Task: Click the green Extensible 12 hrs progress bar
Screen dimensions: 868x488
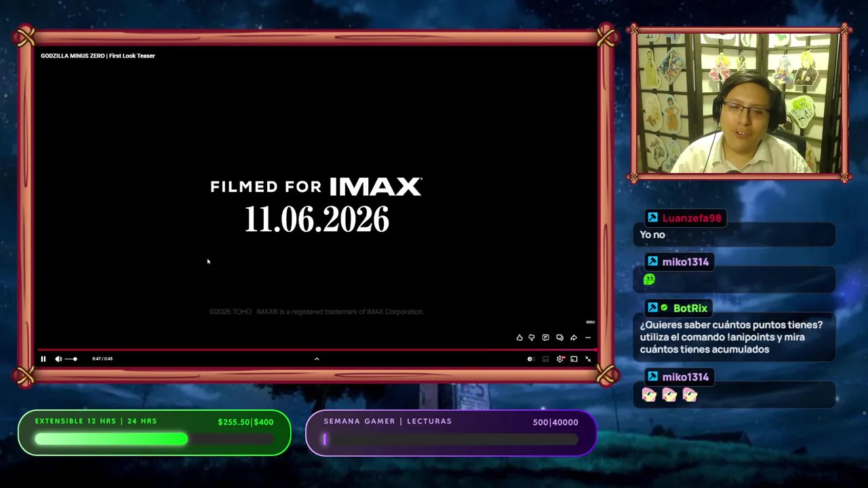Action: 154,440
